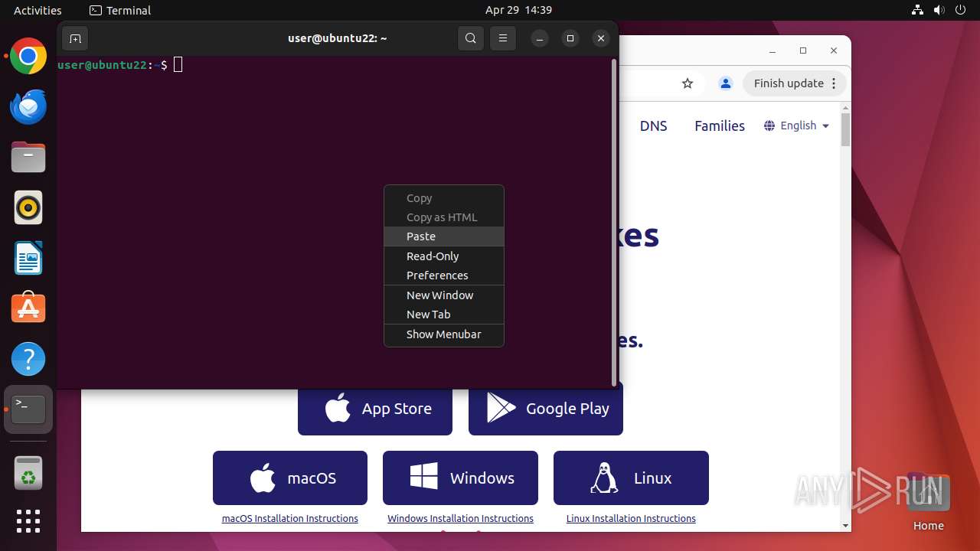Click the Linux download button
Image resolution: width=980 pixels, height=551 pixels.
[x=631, y=478]
